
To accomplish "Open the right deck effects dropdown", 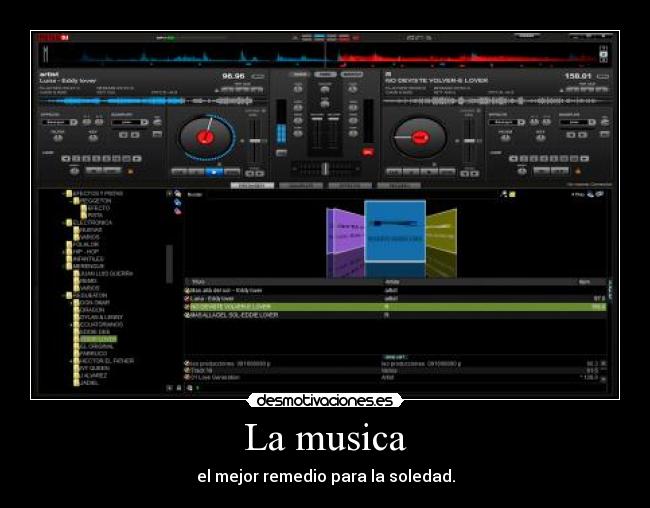I will pyautogui.click(x=521, y=122).
